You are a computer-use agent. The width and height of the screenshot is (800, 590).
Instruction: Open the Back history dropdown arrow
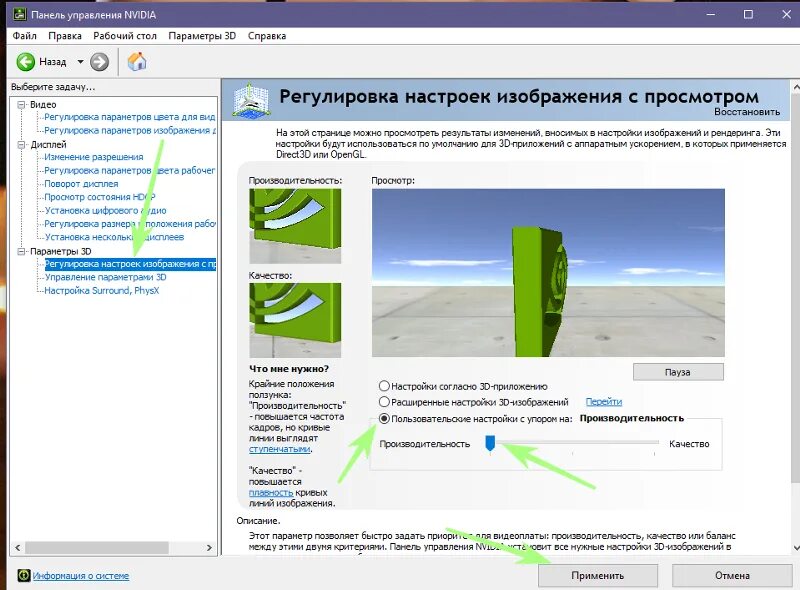(80, 62)
